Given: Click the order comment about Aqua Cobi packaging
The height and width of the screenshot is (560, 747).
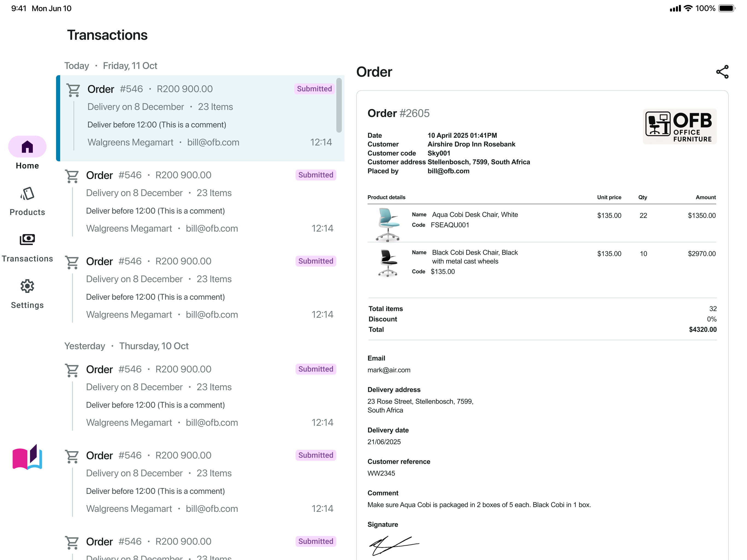Looking at the screenshot, I should click(x=479, y=504).
